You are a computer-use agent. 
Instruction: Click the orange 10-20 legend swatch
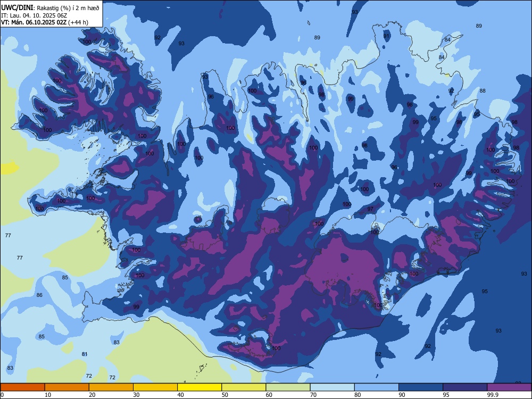click(67, 387)
